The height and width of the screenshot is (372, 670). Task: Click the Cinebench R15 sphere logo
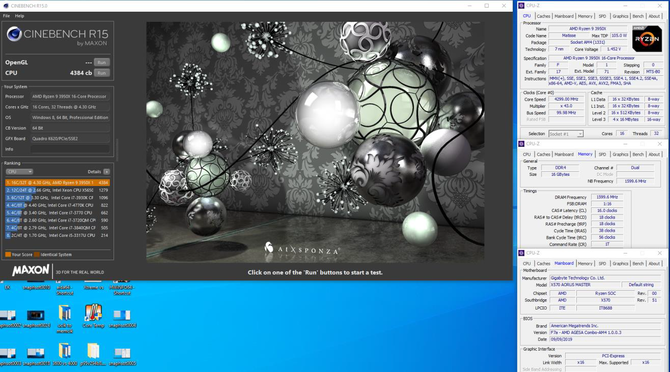point(14,34)
